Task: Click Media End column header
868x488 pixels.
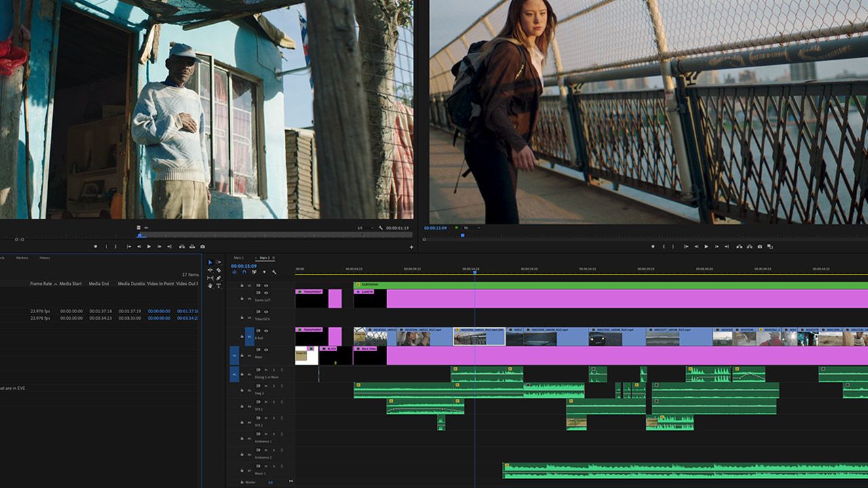Action: [x=99, y=284]
